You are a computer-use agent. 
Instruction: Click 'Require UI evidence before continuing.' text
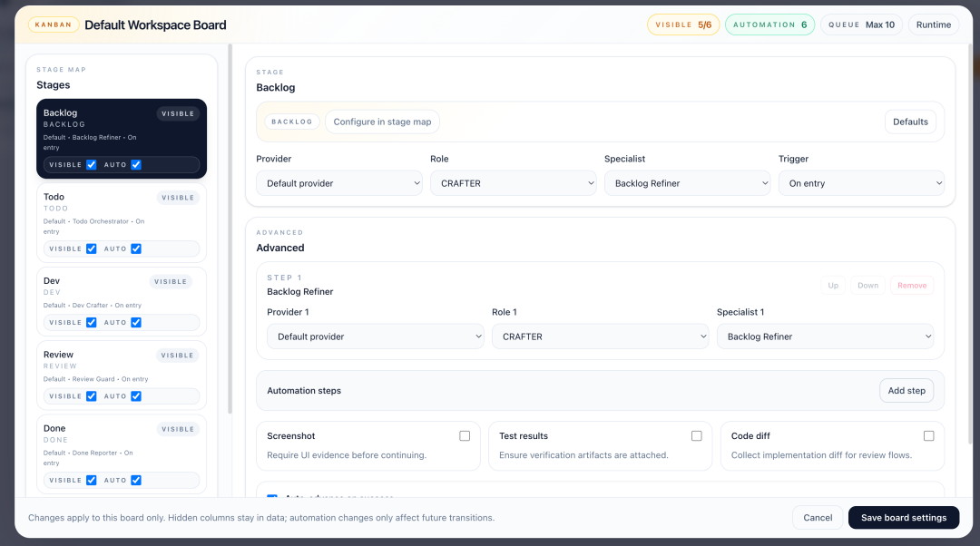[x=347, y=454]
